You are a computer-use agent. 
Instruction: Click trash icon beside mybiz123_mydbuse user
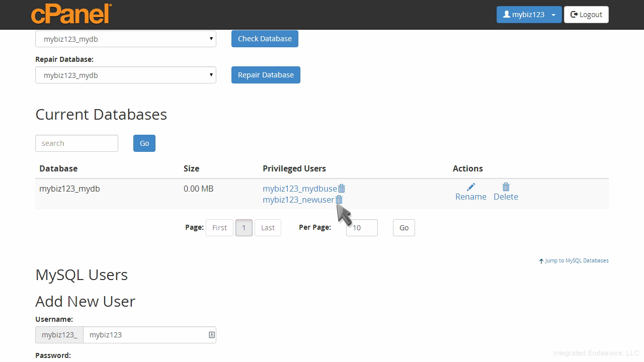tap(342, 189)
